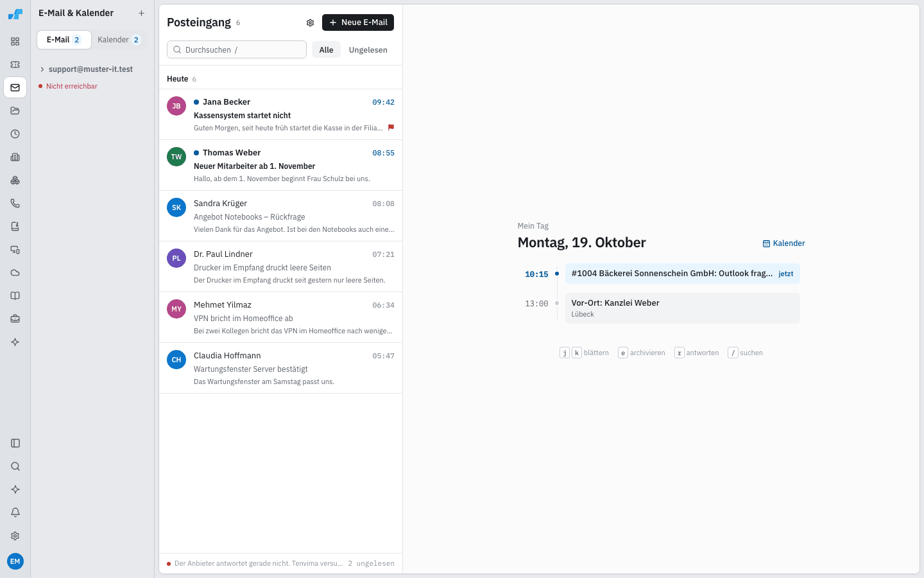
Task: Open email 'Drucker im Empfang druckt leere Seiten'
Action: [281, 267]
